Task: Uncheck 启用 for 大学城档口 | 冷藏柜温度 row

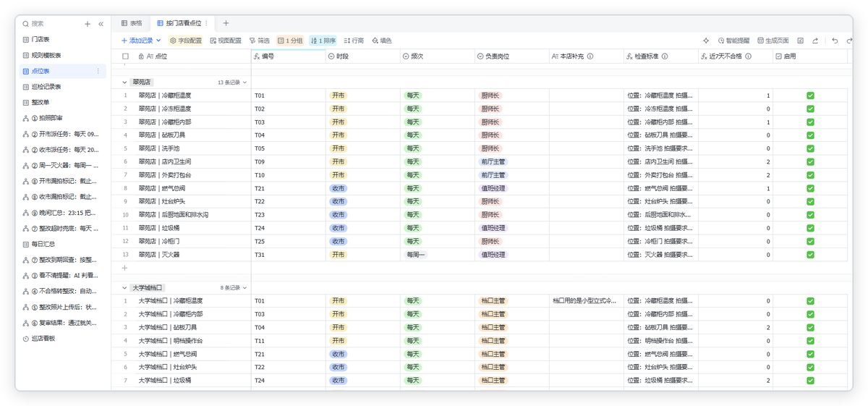Action: [810, 301]
